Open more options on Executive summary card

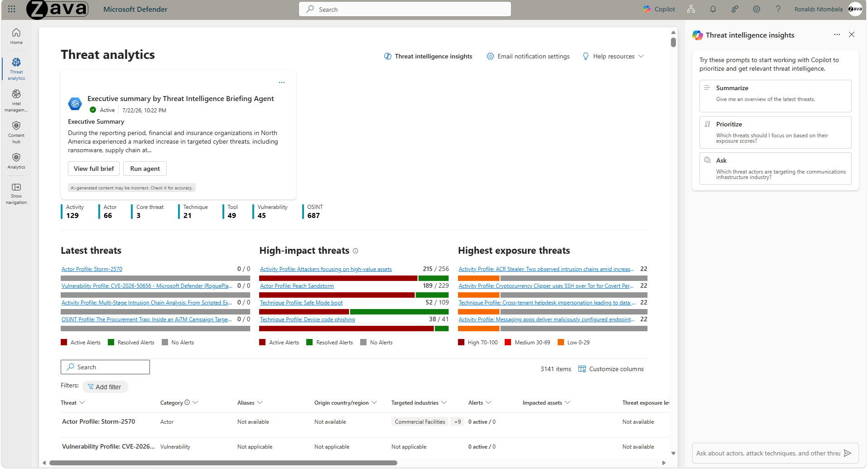(282, 82)
